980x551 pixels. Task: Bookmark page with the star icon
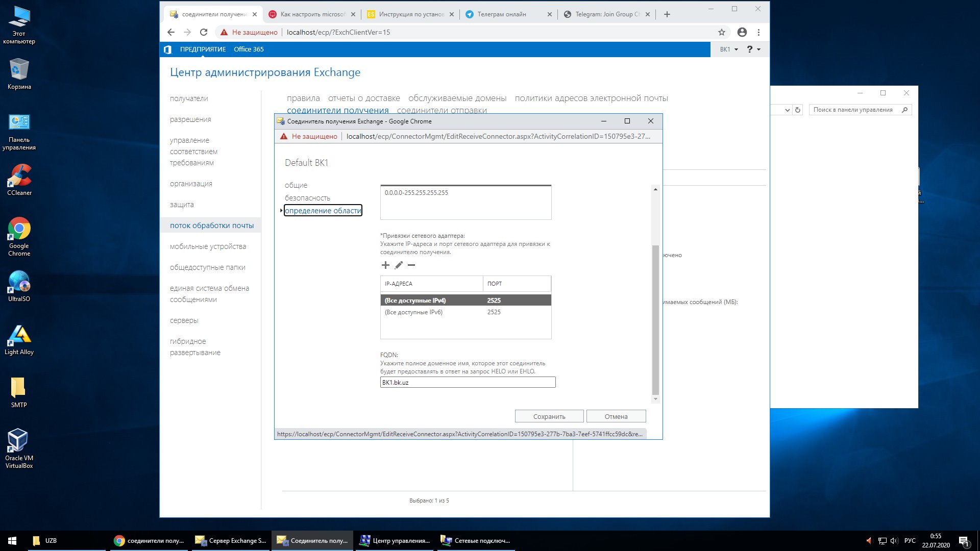coord(722,32)
